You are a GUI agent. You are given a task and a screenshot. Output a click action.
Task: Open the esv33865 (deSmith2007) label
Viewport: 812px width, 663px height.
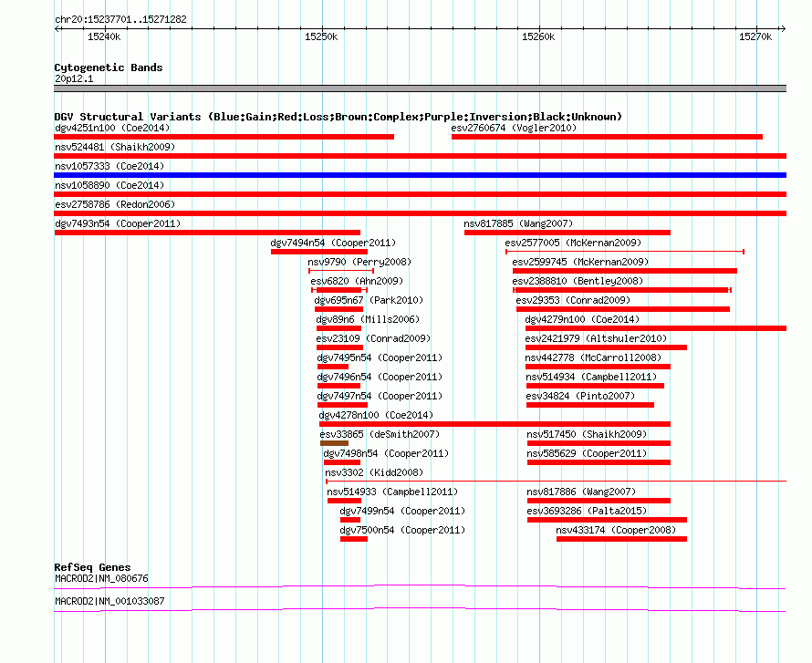(380, 434)
